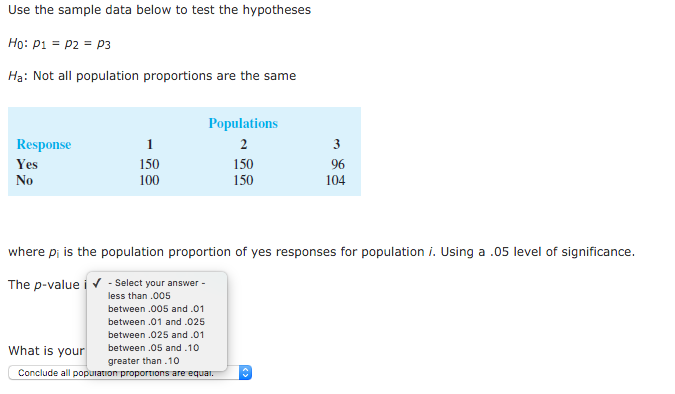Choose 'between .05 and .10' option

click(x=153, y=348)
